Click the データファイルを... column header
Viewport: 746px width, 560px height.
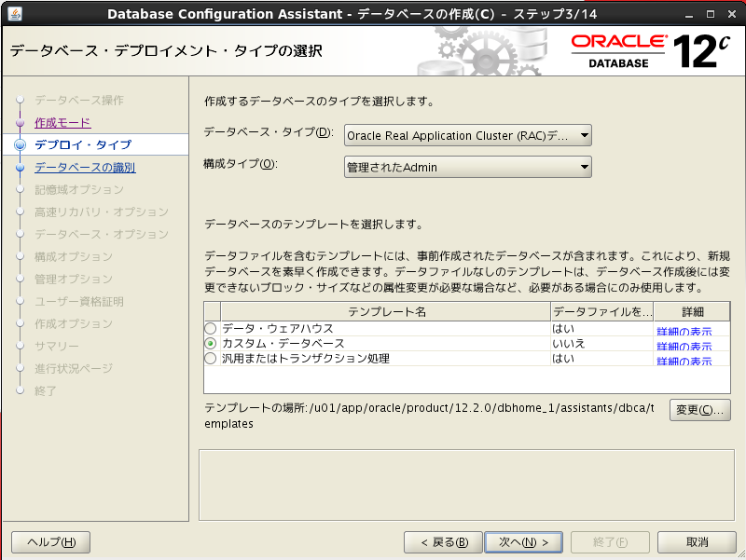tap(602, 312)
